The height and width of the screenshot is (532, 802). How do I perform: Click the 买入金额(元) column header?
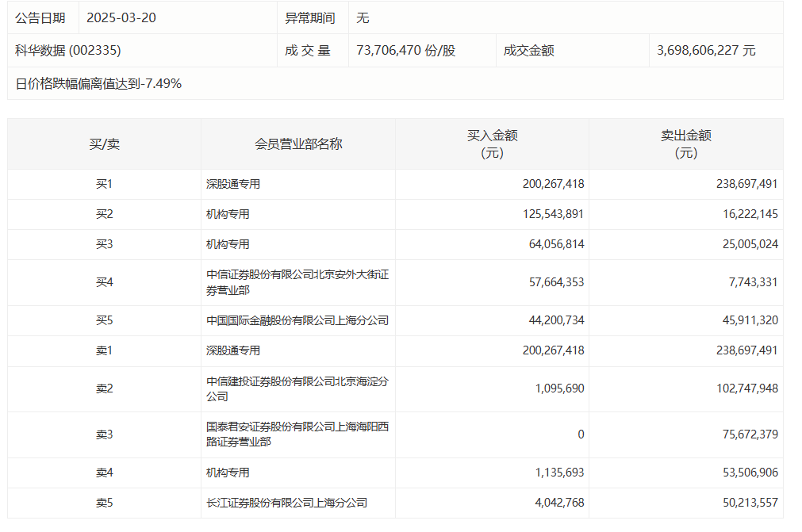coord(492,144)
